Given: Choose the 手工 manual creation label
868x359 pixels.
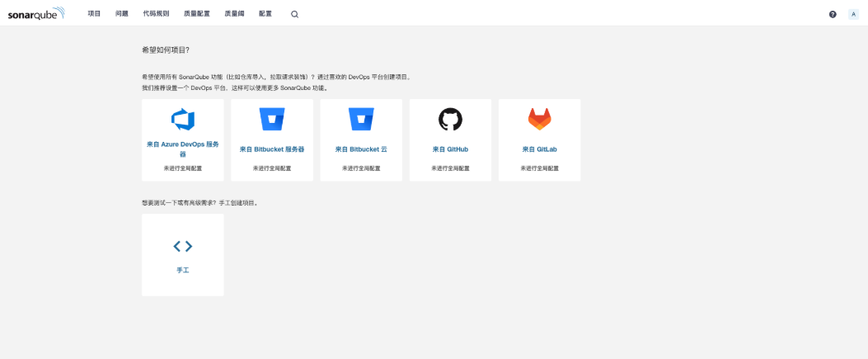Looking at the screenshot, I should tap(183, 271).
